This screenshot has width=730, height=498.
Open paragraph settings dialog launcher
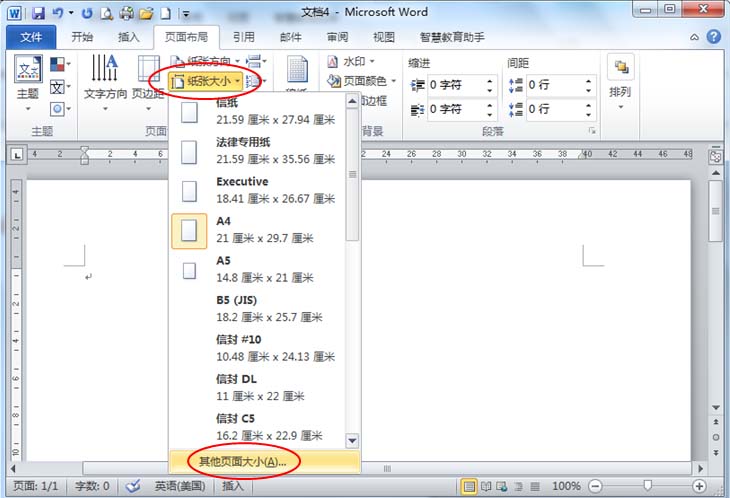click(x=592, y=131)
